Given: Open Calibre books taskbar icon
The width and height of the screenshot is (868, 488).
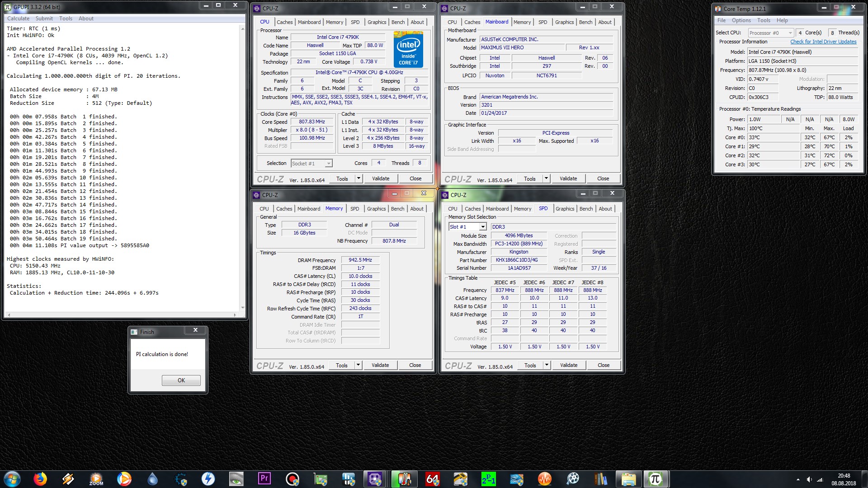Looking at the screenshot, I should click(x=601, y=479).
